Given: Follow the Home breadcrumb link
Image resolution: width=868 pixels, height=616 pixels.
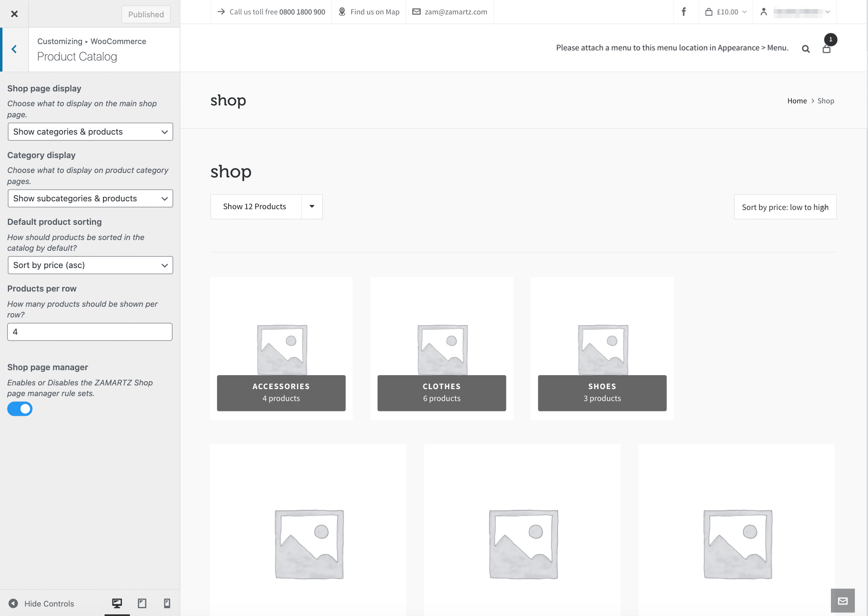Looking at the screenshot, I should [797, 100].
